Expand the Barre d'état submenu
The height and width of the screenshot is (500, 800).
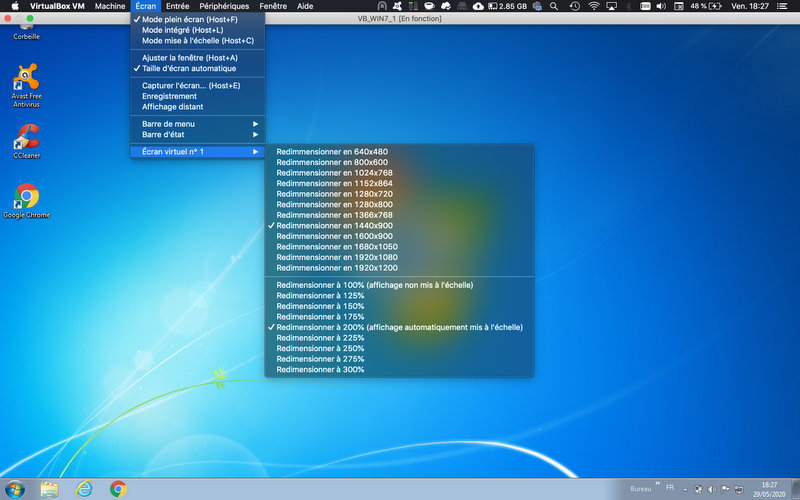(x=197, y=134)
